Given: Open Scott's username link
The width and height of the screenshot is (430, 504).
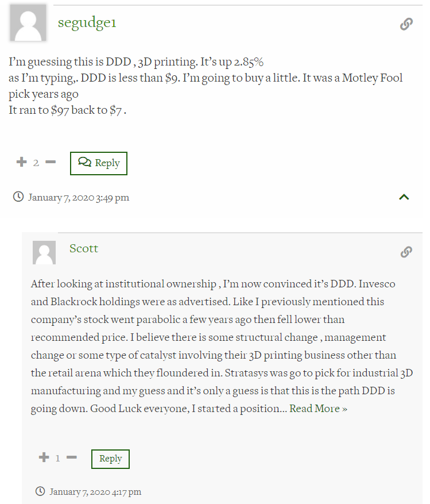Looking at the screenshot, I should [x=84, y=248].
